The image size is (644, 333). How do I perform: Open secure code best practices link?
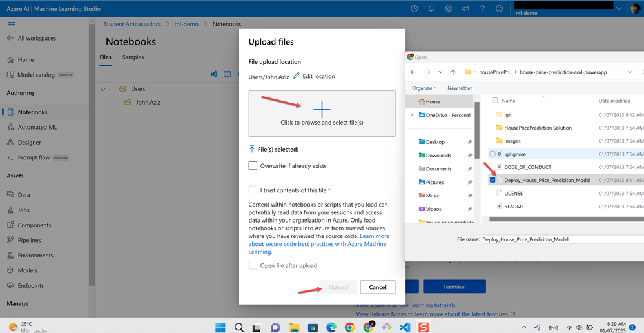[318, 244]
